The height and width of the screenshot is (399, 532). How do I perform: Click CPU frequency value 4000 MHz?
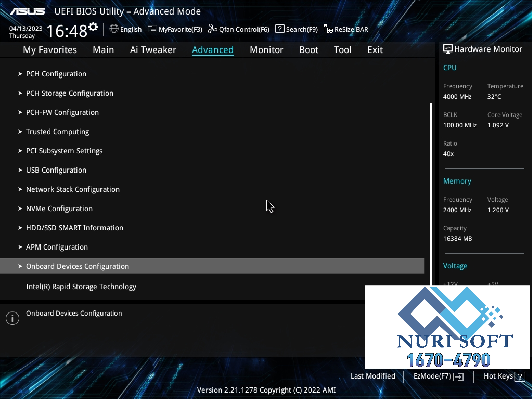457,97
